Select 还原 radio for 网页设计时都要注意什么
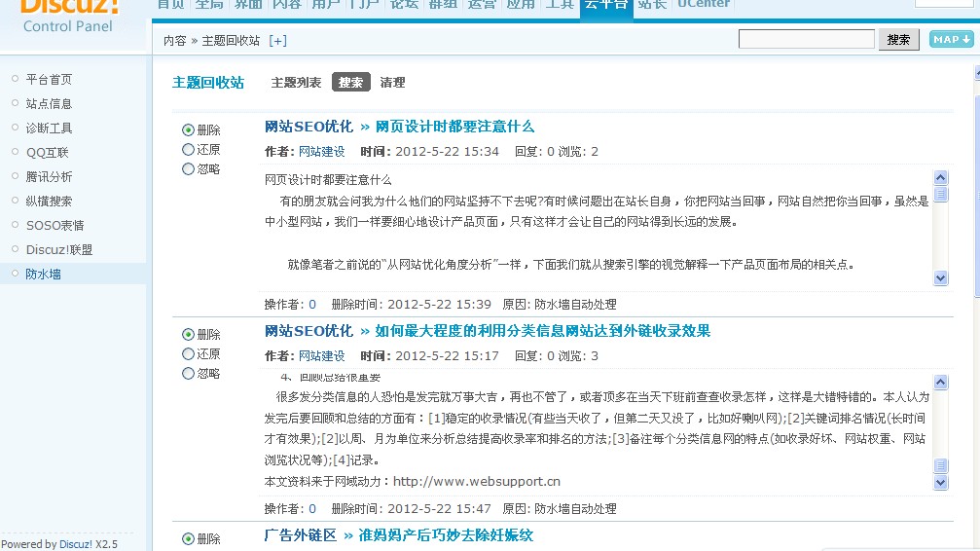Screen dimensions: 980x551 pyautogui.click(x=188, y=150)
